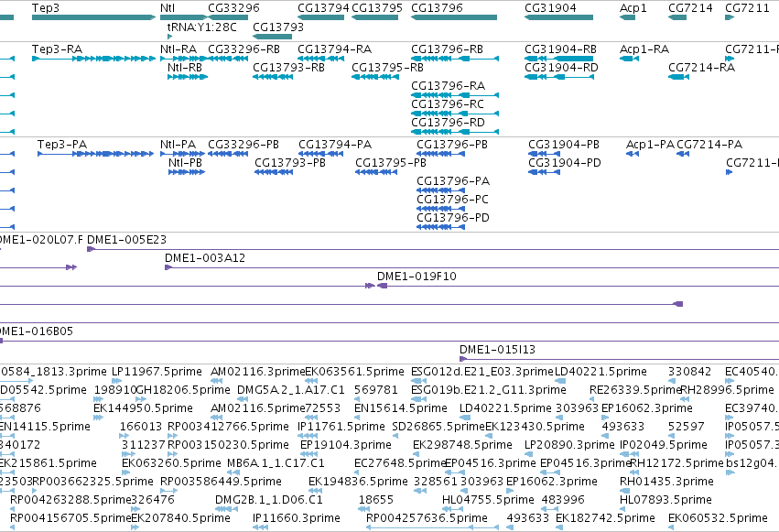Screen dimensions: 779x532
Task: Click the Ntl-RB transcript label
Action: [x=185, y=68]
